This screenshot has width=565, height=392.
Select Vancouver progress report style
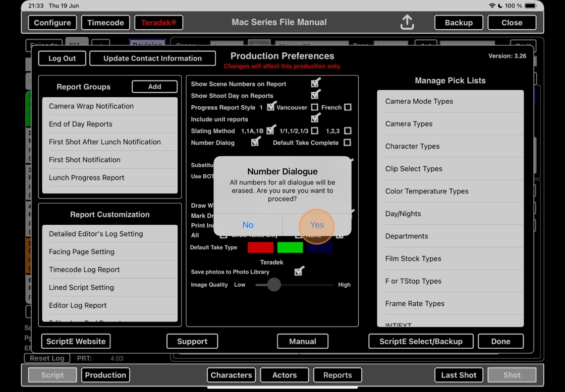pos(315,107)
